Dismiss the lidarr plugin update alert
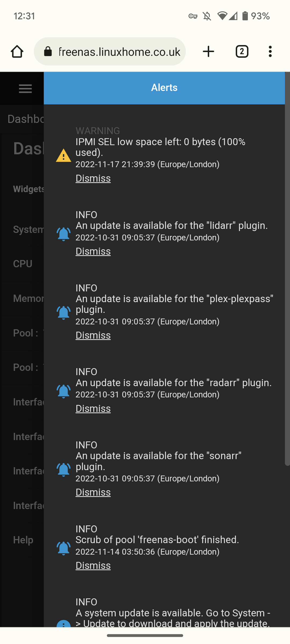The width and height of the screenshot is (290, 644). tap(93, 251)
